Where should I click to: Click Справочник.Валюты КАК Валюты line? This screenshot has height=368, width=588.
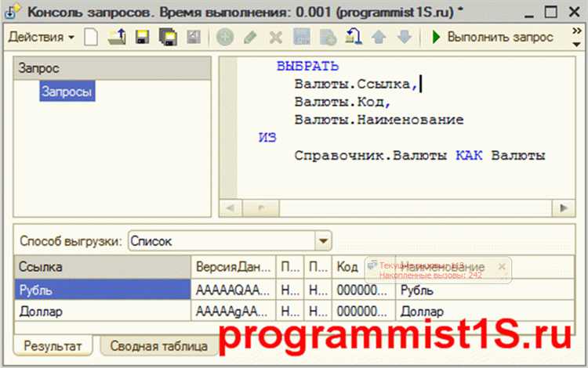click(x=419, y=155)
